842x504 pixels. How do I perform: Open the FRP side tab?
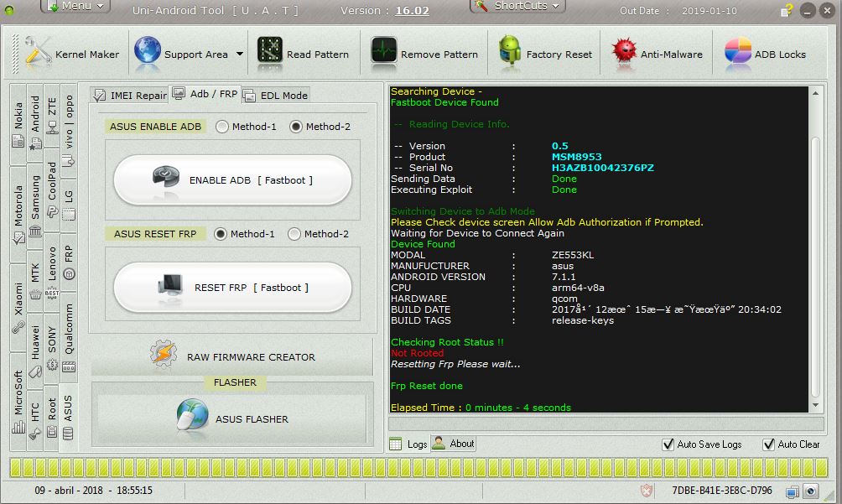pyautogui.click(x=68, y=262)
